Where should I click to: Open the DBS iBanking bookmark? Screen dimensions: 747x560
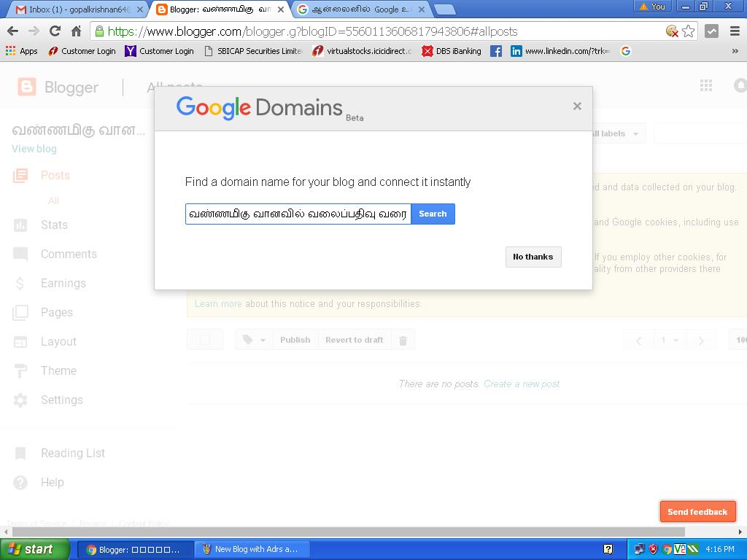(452, 51)
